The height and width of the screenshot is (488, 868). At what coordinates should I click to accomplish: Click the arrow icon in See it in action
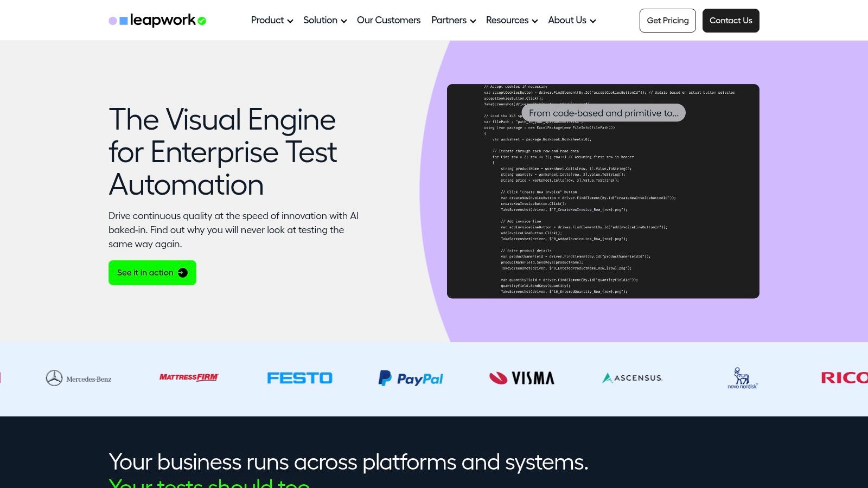click(183, 273)
